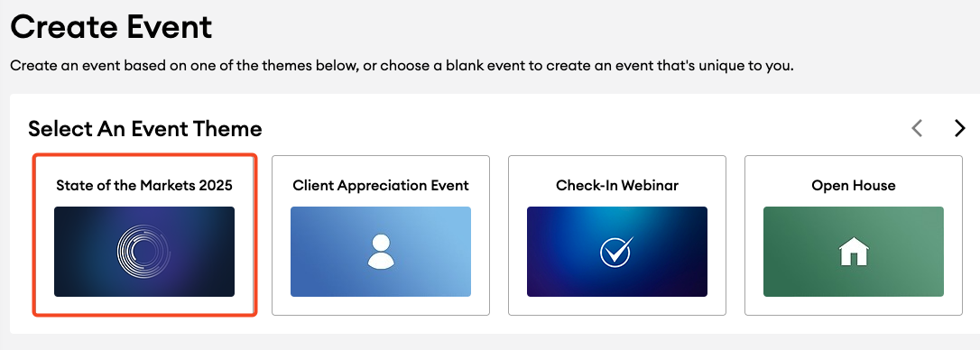Click the theme instructions description text
The width and height of the screenshot is (980, 350).
tap(402, 66)
